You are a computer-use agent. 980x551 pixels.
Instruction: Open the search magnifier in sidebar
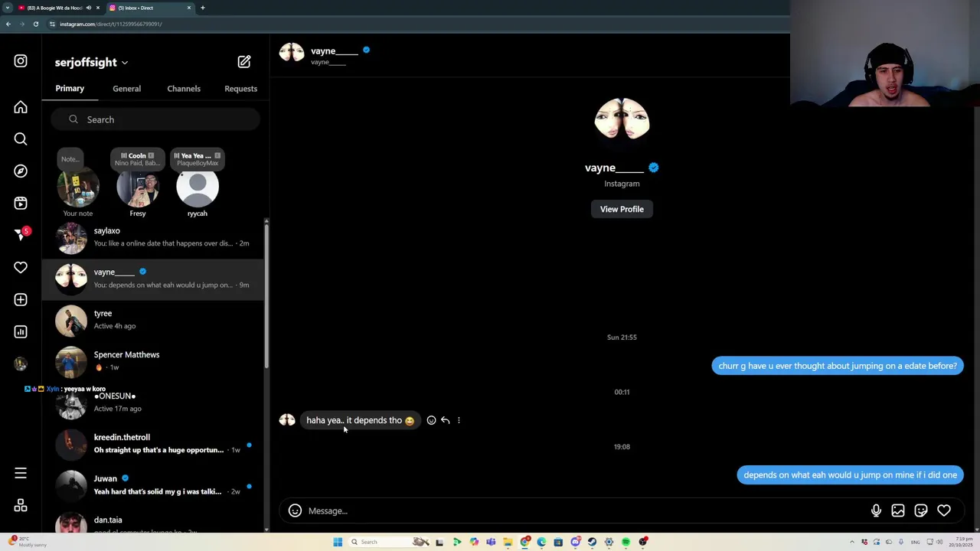21,139
